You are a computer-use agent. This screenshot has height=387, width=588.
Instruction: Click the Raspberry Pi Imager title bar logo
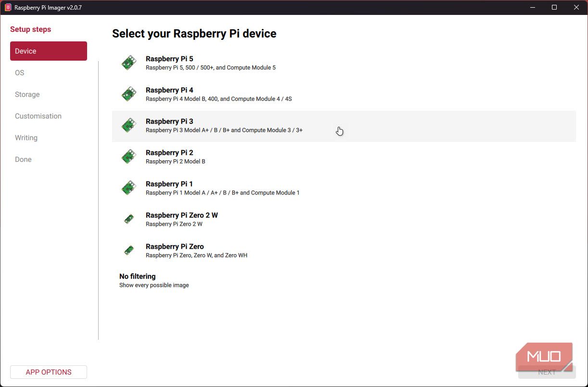(8, 8)
